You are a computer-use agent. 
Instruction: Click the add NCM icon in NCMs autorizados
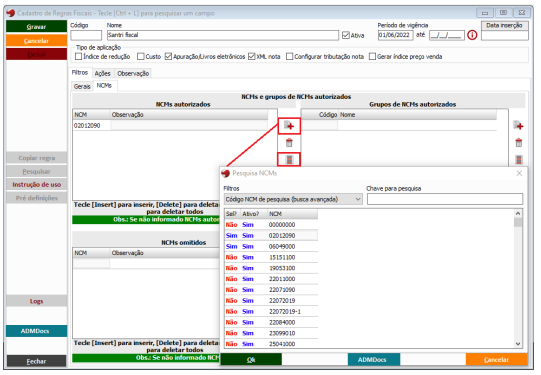coord(289,126)
